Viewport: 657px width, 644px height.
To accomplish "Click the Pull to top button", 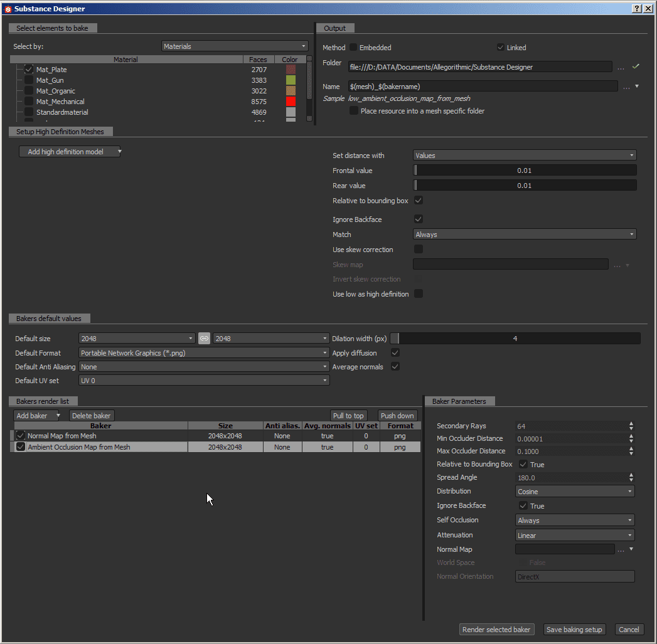I will (348, 415).
